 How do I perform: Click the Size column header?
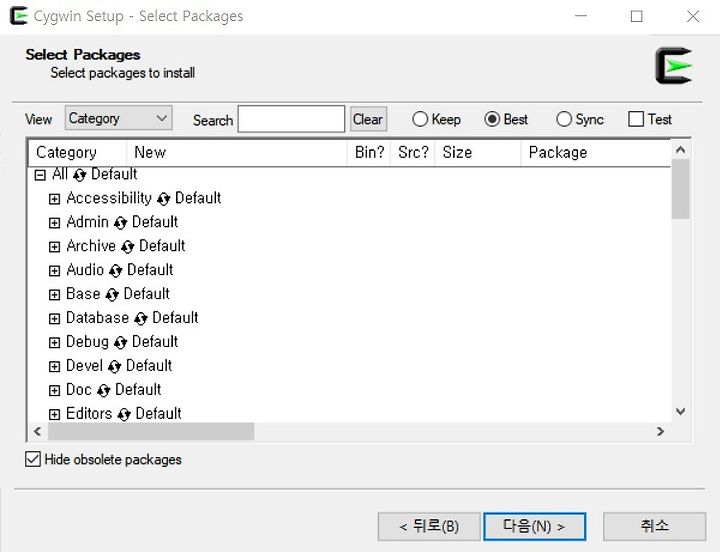pos(478,152)
